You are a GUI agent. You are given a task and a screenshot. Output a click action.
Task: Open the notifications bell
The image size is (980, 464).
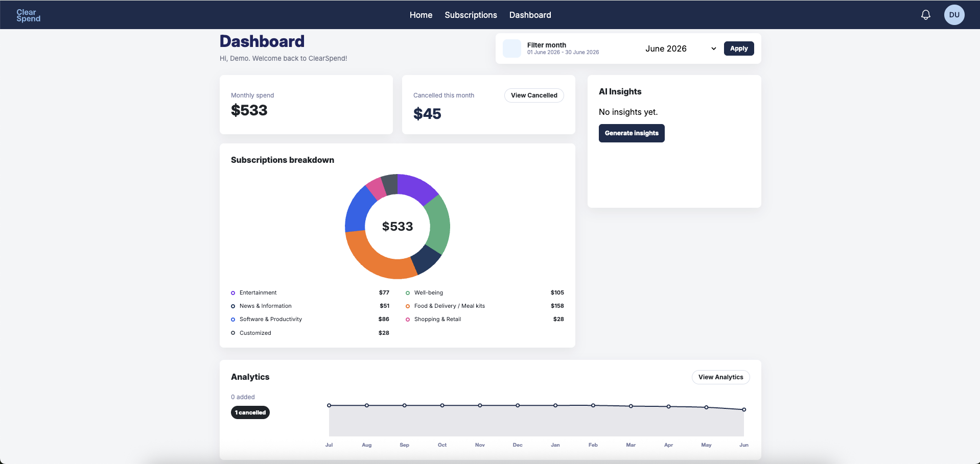(x=925, y=15)
